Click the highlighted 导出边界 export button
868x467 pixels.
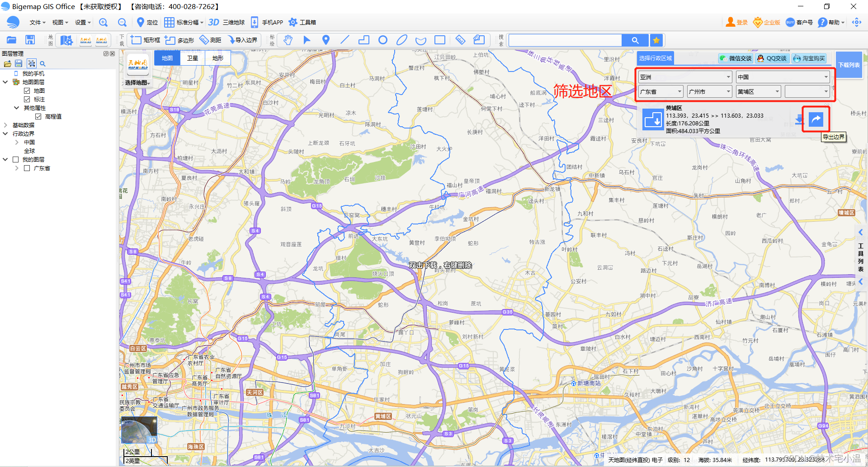[816, 119]
